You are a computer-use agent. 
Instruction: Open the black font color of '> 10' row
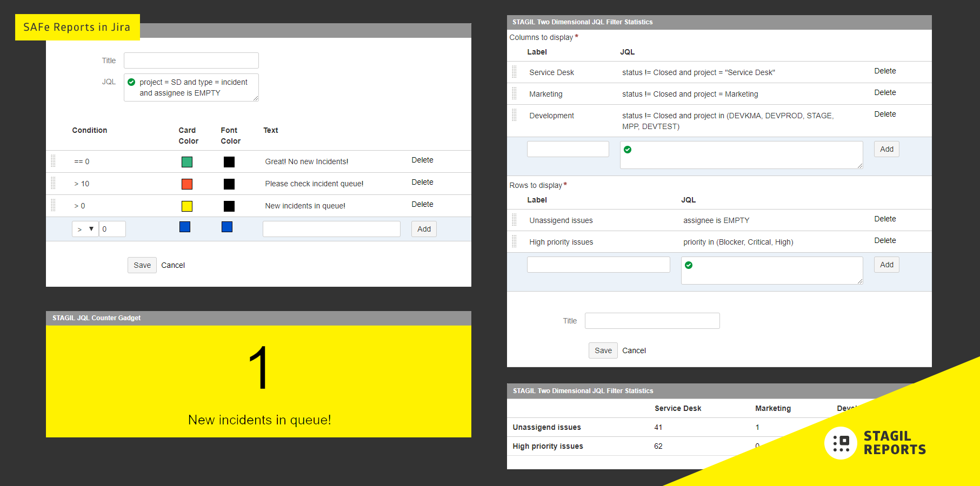229,184
